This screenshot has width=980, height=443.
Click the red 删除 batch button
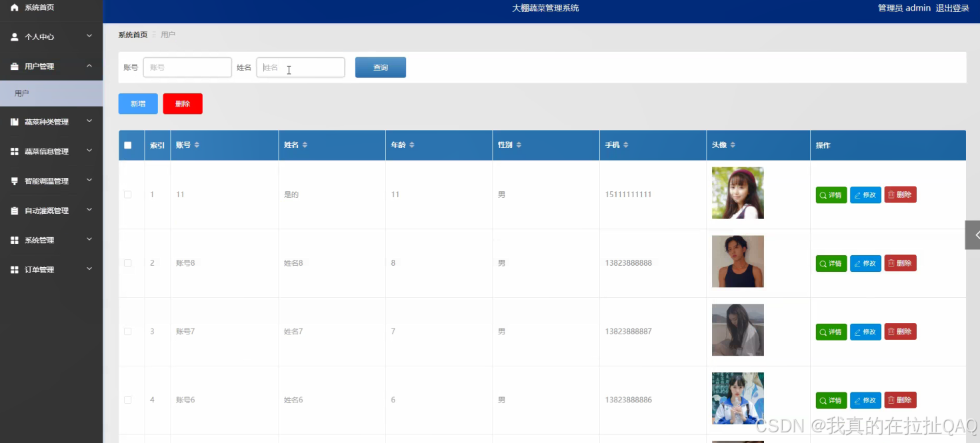tap(183, 104)
